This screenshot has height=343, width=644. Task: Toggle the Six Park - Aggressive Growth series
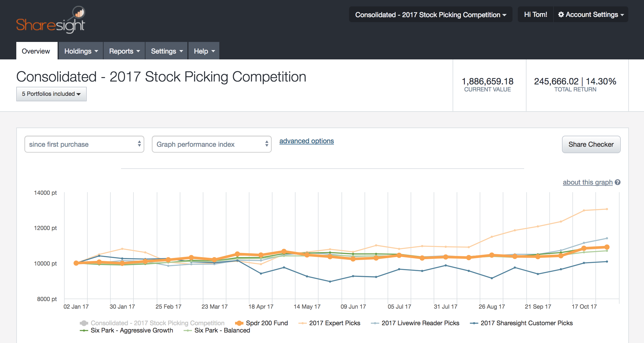[84, 330]
